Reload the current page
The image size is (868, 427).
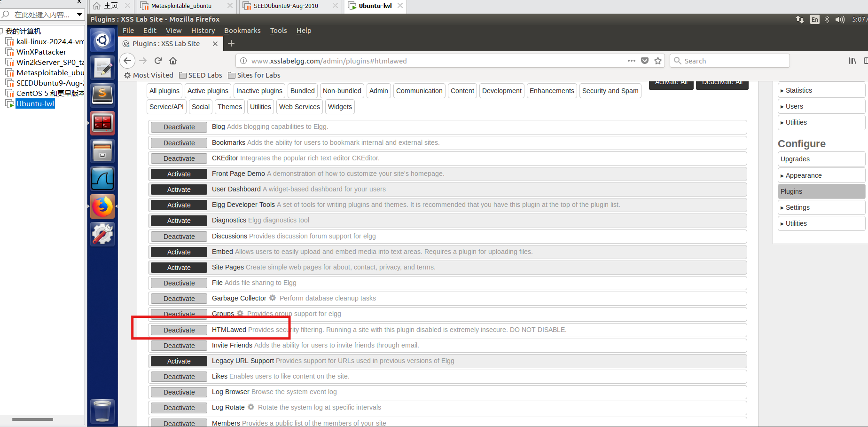tap(158, 61)
